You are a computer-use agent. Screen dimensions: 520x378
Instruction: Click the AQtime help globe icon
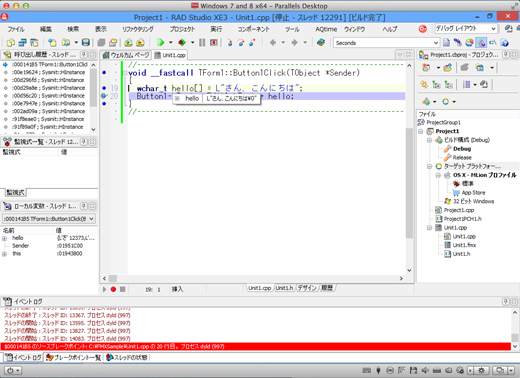point(505,42)
